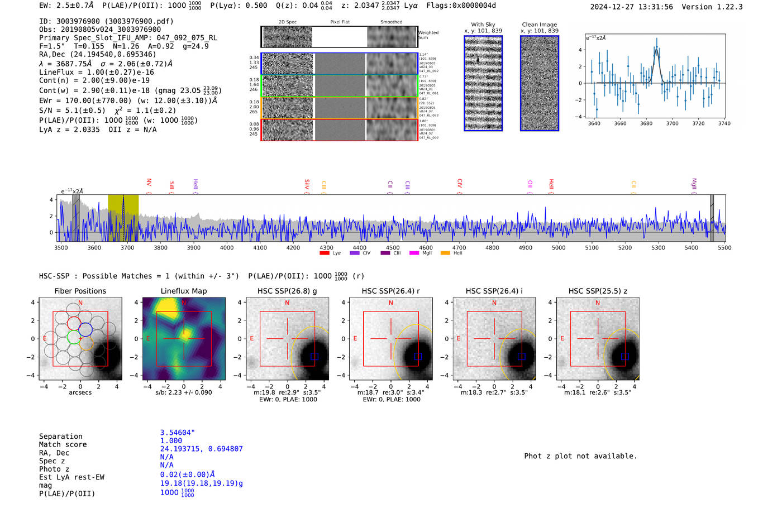782x532 pixels.
Task: Open the HSC SSP g-band cutout
Action: (x=287, y=338)
